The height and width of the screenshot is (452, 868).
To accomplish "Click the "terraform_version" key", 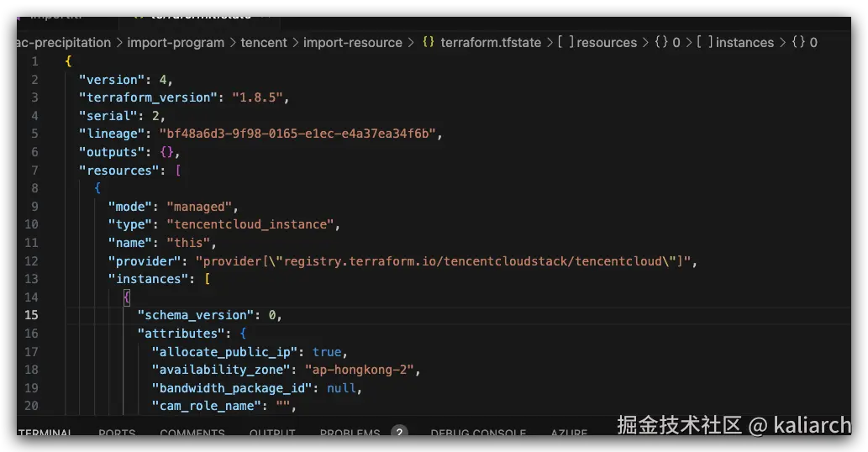I will click(x=149, y=97).
